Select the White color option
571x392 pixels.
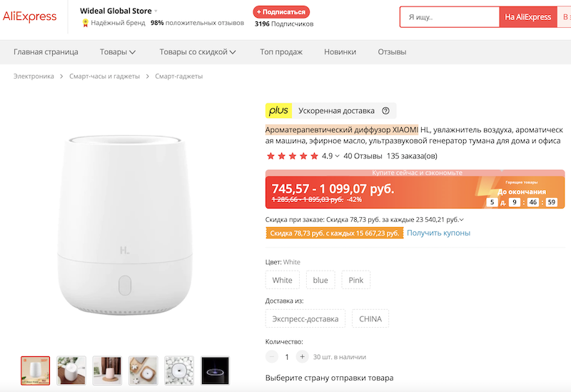[x=282, y=280]
